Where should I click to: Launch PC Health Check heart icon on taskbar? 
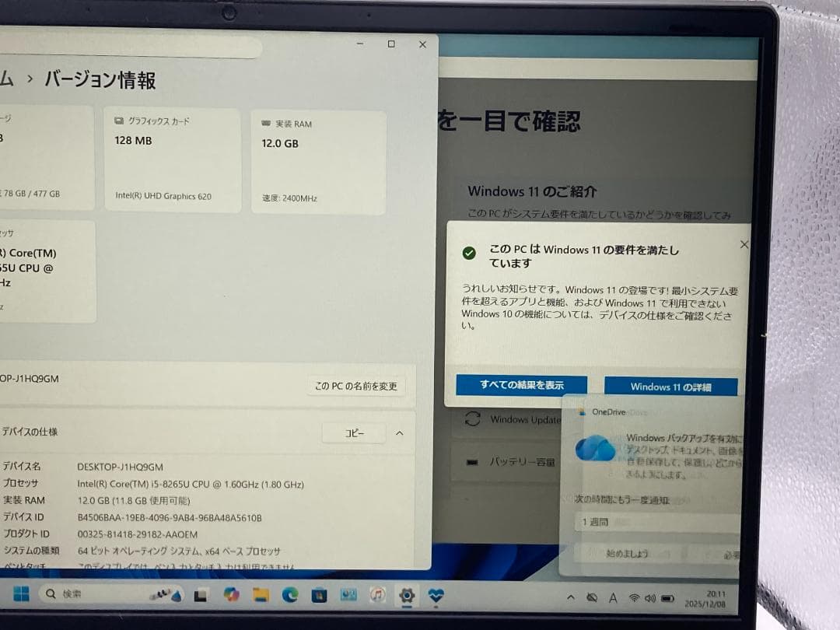437,593
